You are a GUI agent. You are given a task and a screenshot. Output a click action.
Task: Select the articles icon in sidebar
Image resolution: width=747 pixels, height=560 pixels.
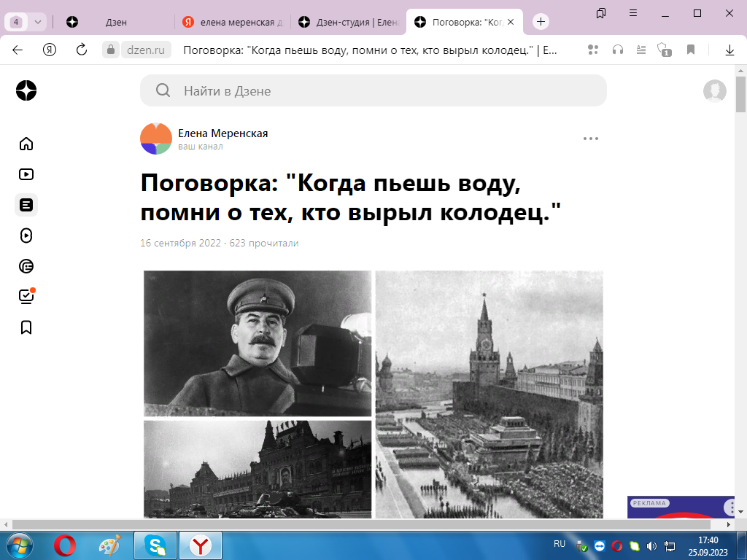click(26, 205)
